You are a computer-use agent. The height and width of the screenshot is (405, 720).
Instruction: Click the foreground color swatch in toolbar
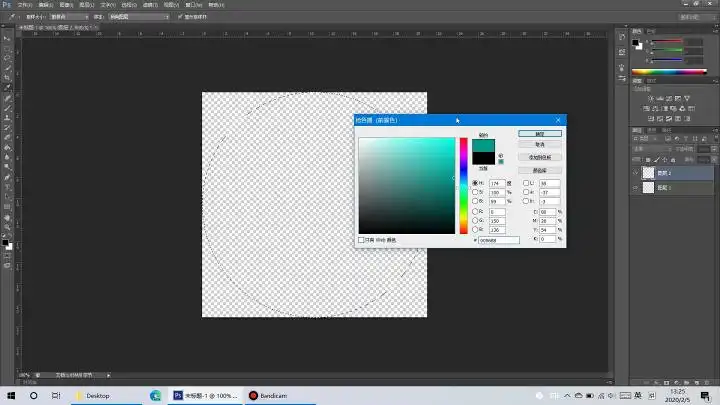point(6,241)
